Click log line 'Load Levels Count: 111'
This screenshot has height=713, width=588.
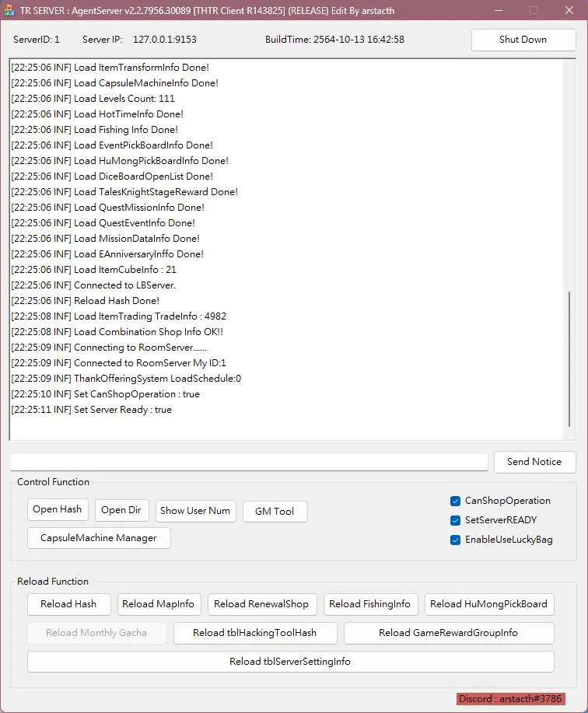(93, 99)
